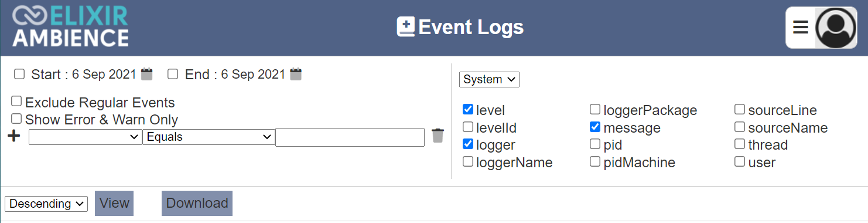Viewport: 868px width, 223px height.
Task: Enable Show Error & Warn Only
Action: coord(16,119)
